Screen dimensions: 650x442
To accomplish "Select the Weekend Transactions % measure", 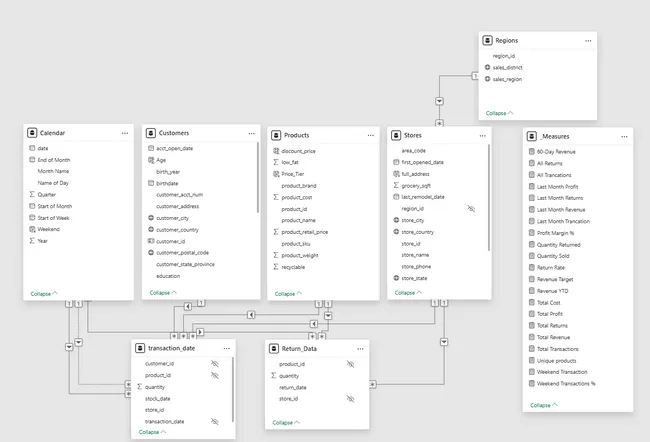I will (566, 384).
